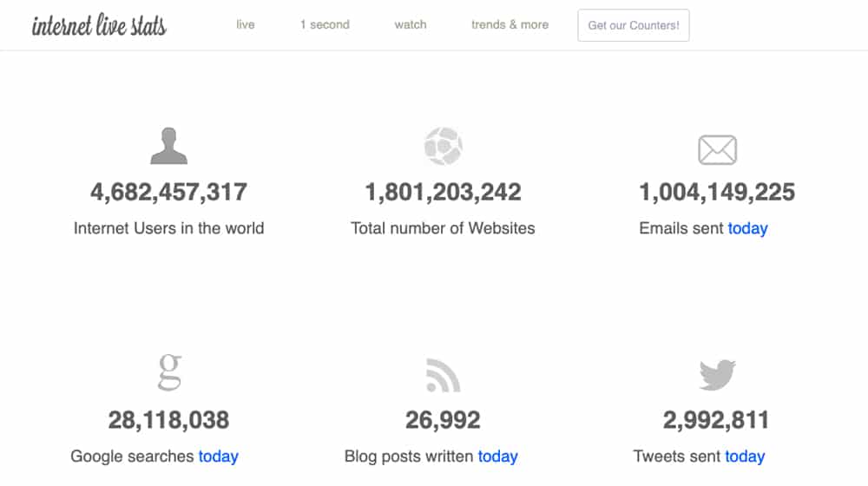Click the Internet Users person silhouette icon

[x=169, y=146]
